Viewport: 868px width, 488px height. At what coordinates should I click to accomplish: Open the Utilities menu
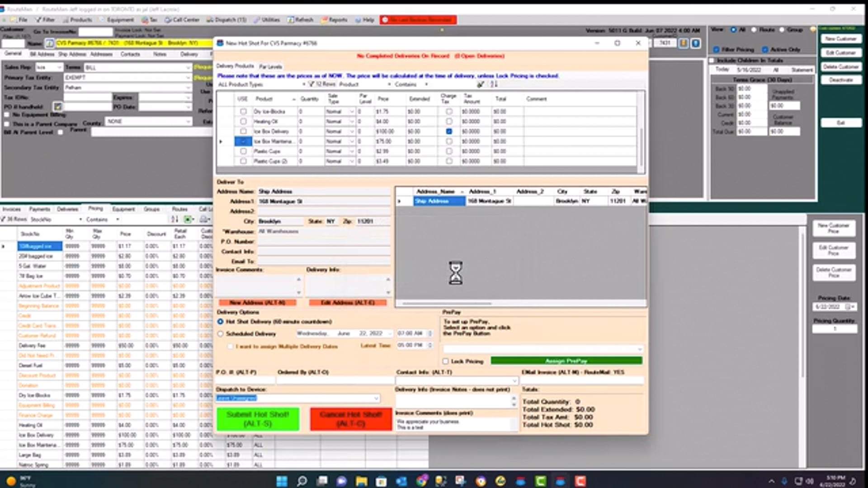click(267, 20)
